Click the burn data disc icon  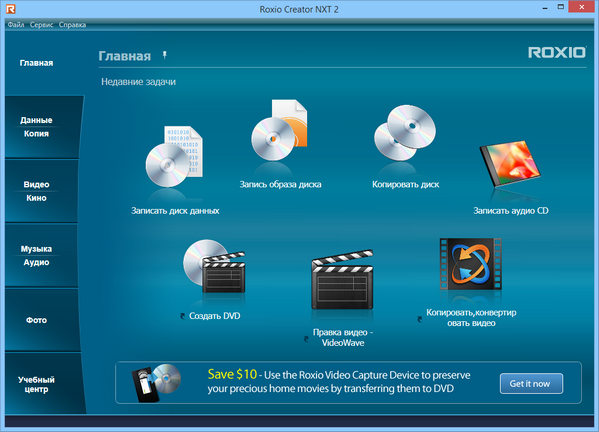[x=174, y=157]
